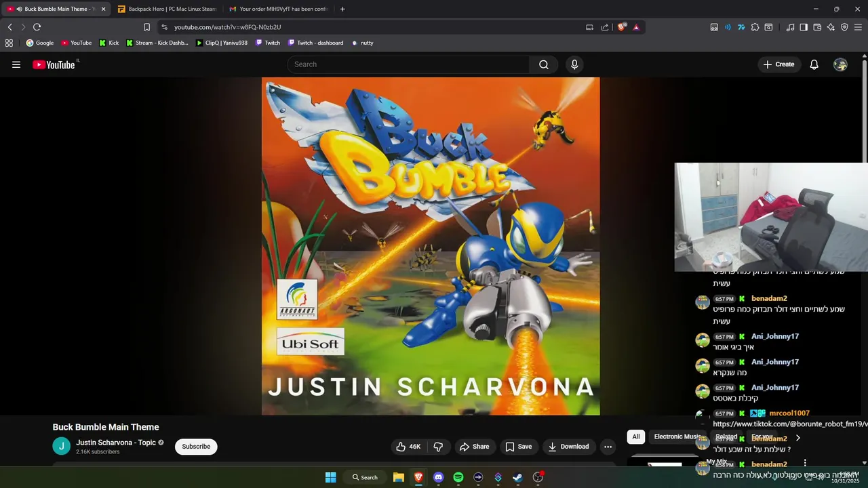The width and height of the screenshot is (868, 488).
Task: Open the Windows Start menu
Action: pos(330,477)
